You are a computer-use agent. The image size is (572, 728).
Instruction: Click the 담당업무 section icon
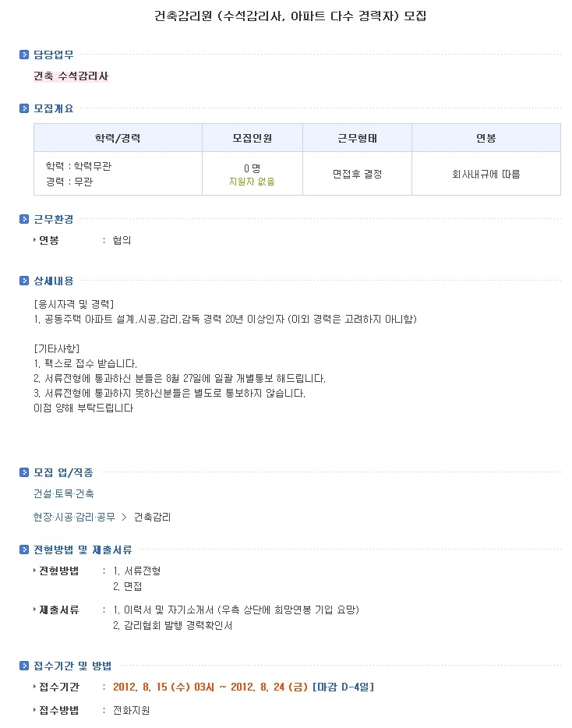pyautogui.click(x=24, y=55)
